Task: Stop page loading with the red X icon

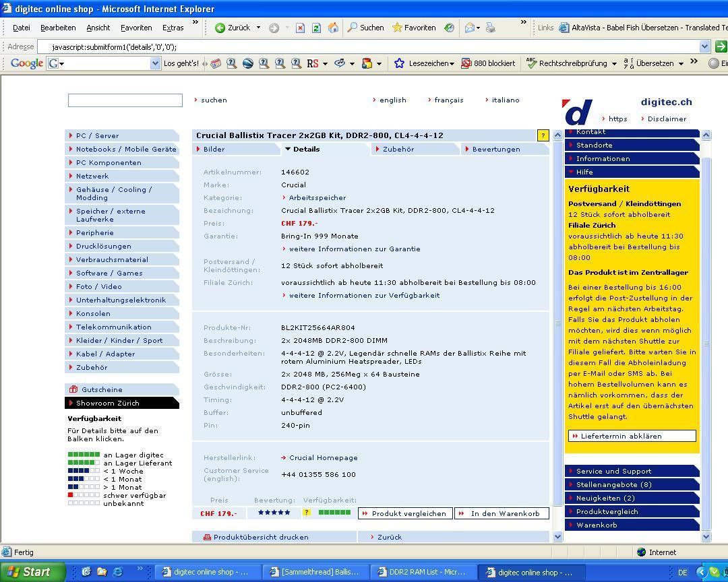Action: point(301,28)
